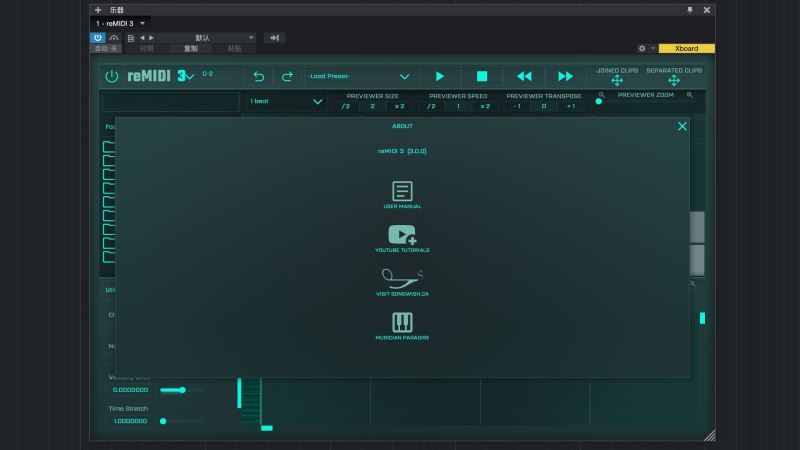The image size is (800, 450).
Task: Click the 复制 copy button
Action: point(191,48)
